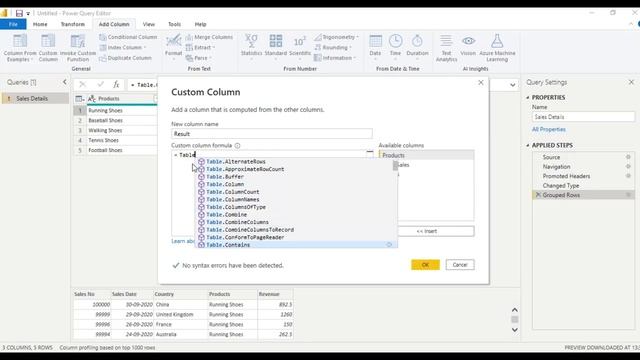Screen dimensions: 640x360
Task: Click New column name field
Action: [x=271, y=134]
